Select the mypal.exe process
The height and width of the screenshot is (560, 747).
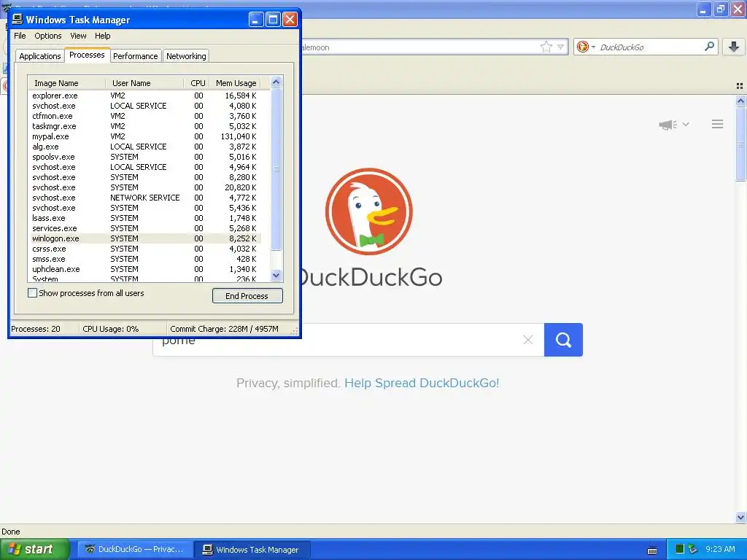pyautogui.click(x=145, y=136)
